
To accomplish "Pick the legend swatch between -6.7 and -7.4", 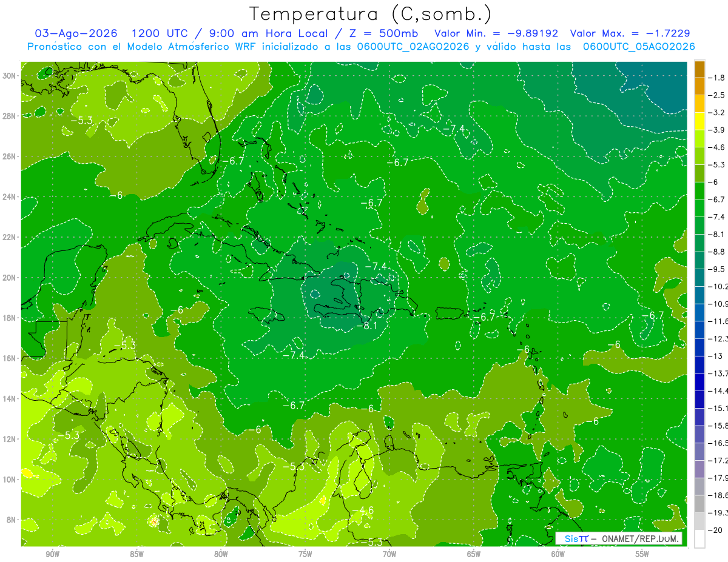I will click(699, 208).
